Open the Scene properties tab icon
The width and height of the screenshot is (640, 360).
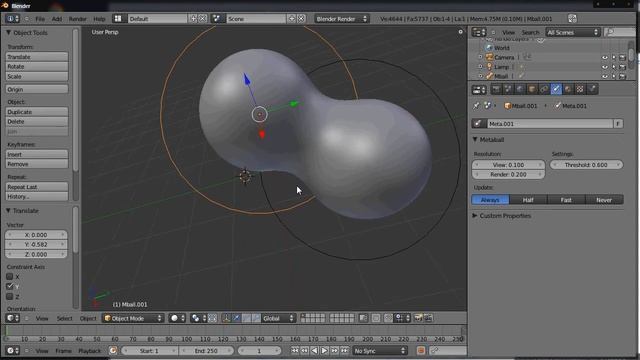508,89
